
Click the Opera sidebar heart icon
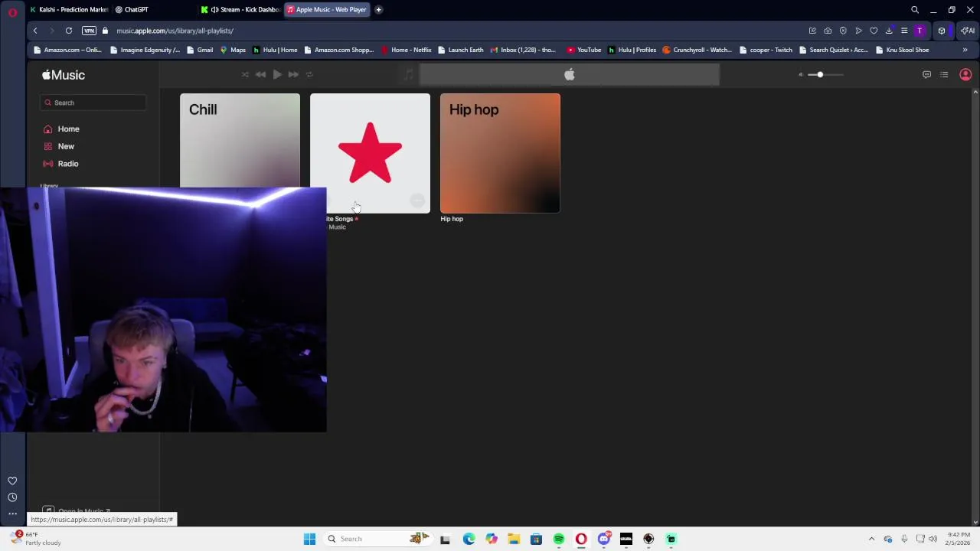tap(12, 481)
